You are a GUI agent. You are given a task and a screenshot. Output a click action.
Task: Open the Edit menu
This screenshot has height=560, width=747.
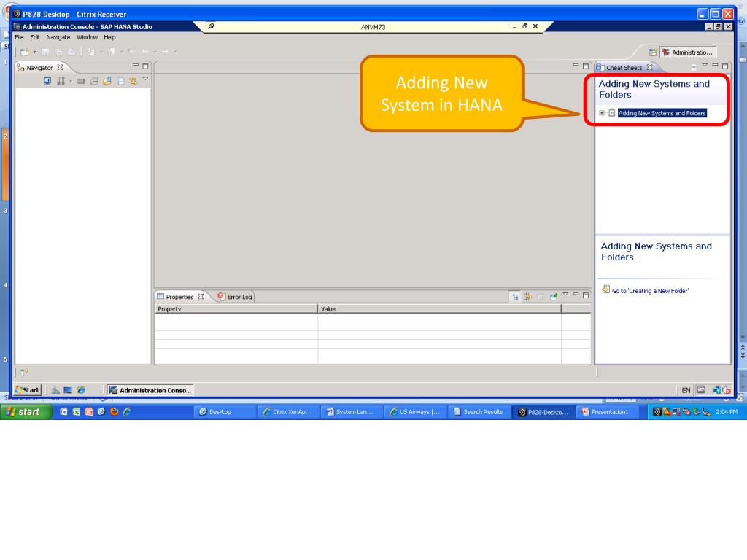(35, 37)
